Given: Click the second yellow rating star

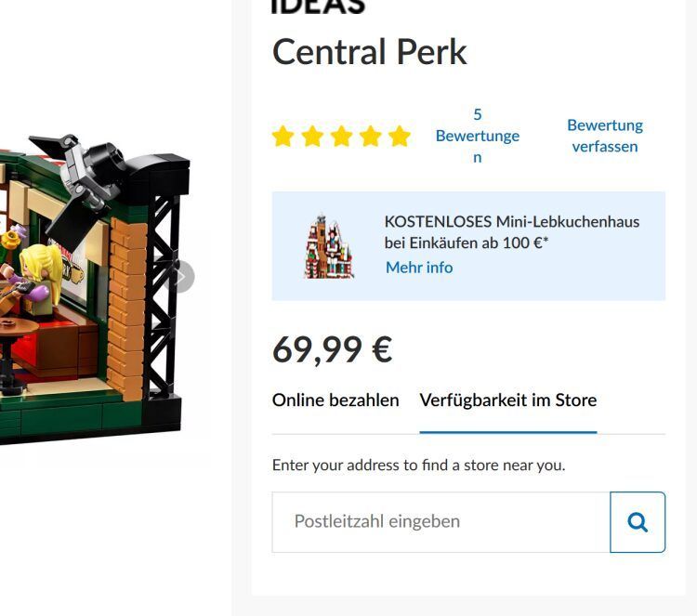Looking at the screenshot, I should (312, 136).
